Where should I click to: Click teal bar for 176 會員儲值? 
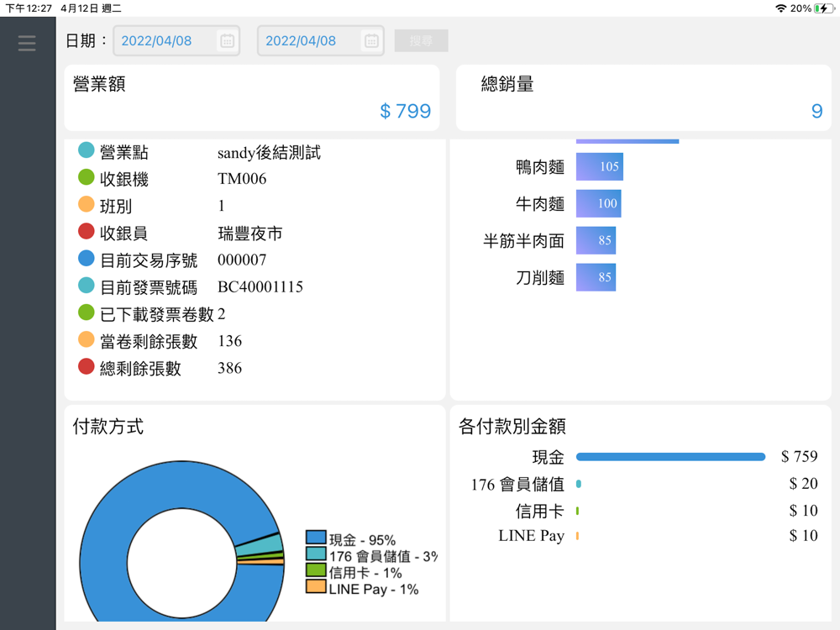pos(579,484)
